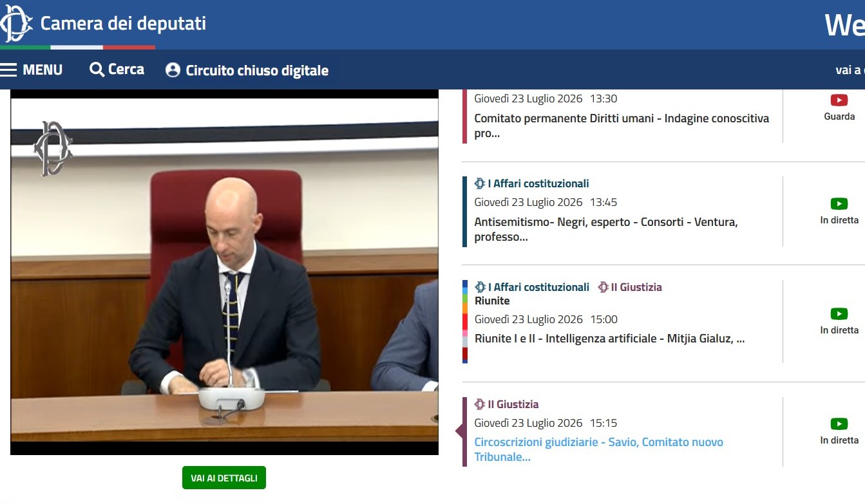Click emblem icon beside II Giustizia at 15:15
The height and width of the screenshot is (504, 865).
coord(480,404)
